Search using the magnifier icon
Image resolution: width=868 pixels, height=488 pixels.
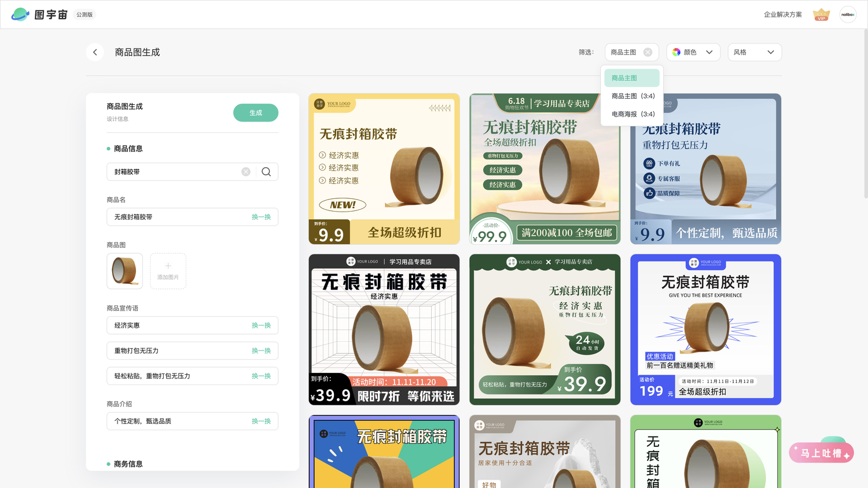(266, 172)
